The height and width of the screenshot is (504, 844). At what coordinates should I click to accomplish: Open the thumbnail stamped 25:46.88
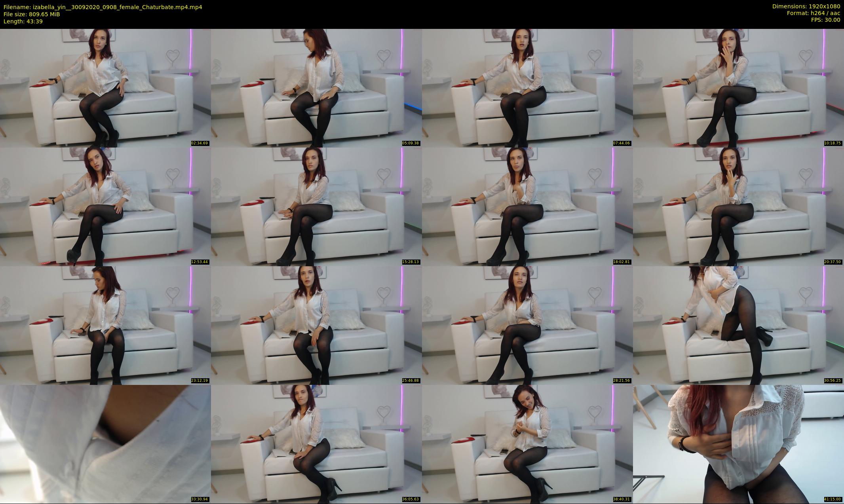(x=316, y=325)
